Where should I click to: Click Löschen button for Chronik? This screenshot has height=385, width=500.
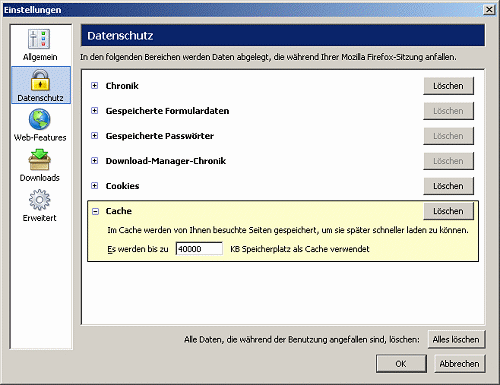(448, 86)
